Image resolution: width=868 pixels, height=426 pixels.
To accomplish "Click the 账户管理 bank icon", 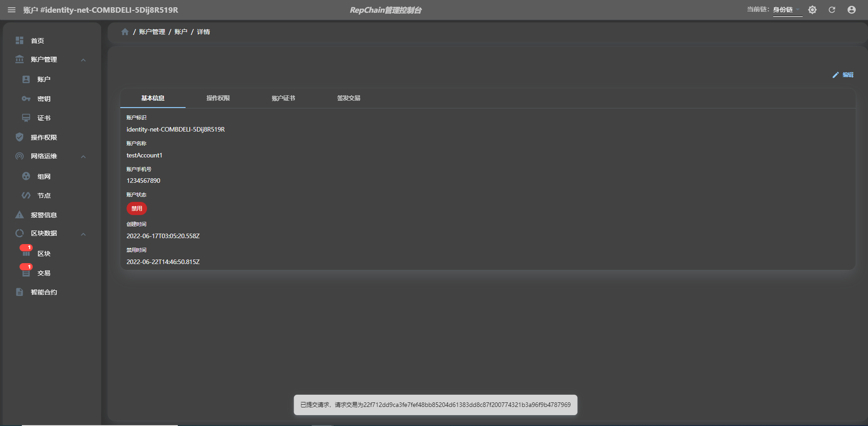I will coord(20,59).
